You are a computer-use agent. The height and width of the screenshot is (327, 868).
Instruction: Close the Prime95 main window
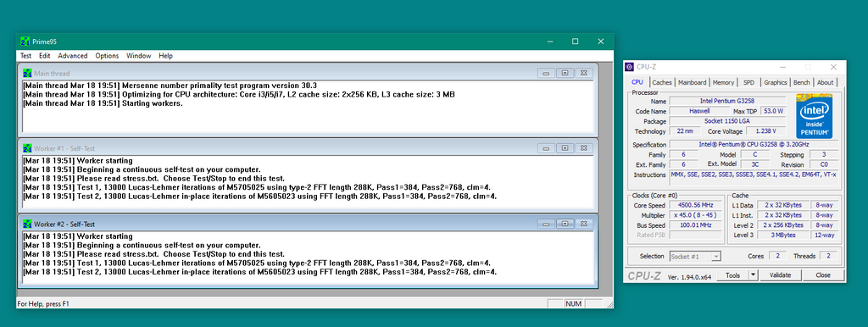pos(601,42)
